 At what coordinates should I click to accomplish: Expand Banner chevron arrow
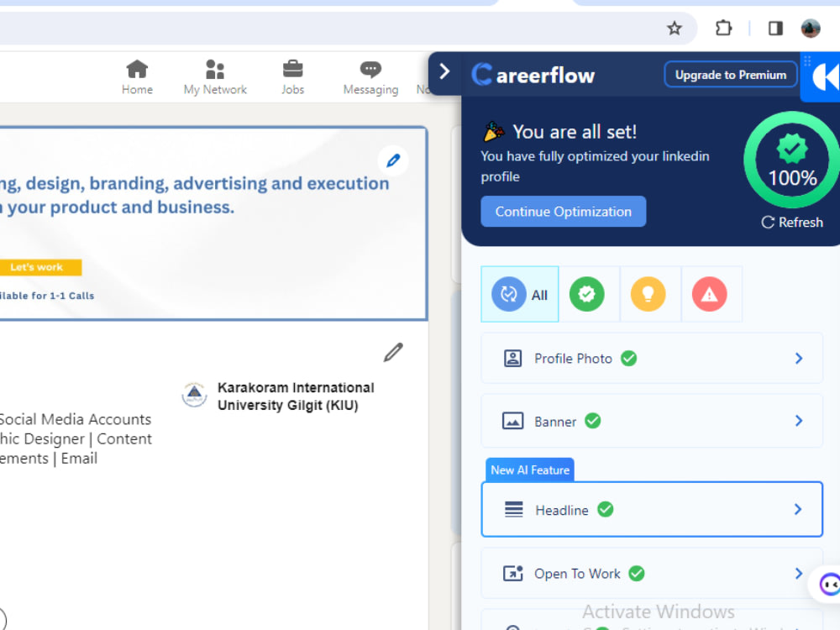pos(798,421)
